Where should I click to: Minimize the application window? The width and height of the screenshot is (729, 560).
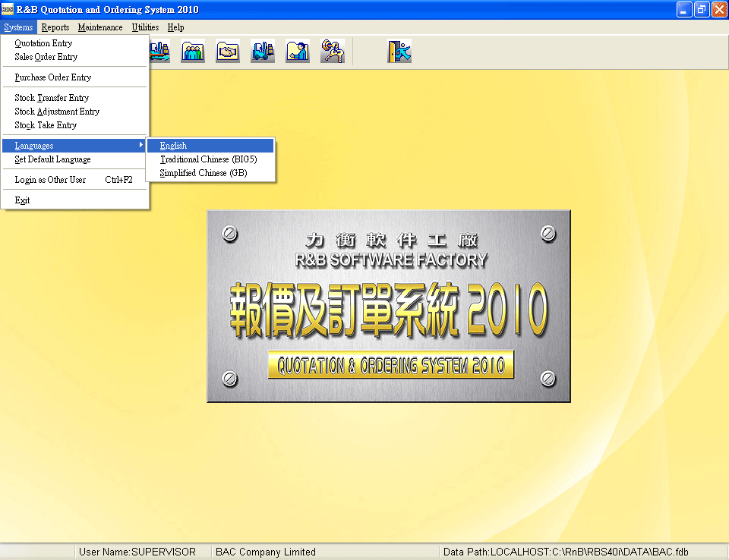684,10
